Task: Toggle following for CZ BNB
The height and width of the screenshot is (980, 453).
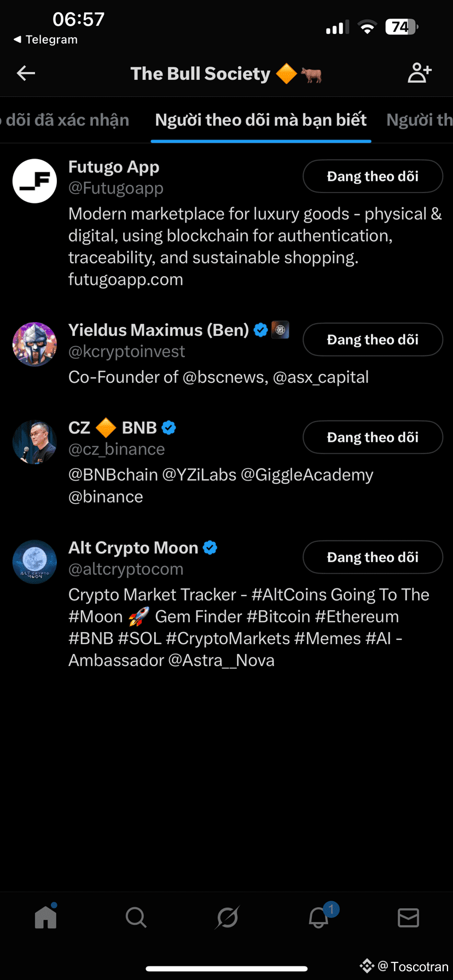Action: click(373, 437)
